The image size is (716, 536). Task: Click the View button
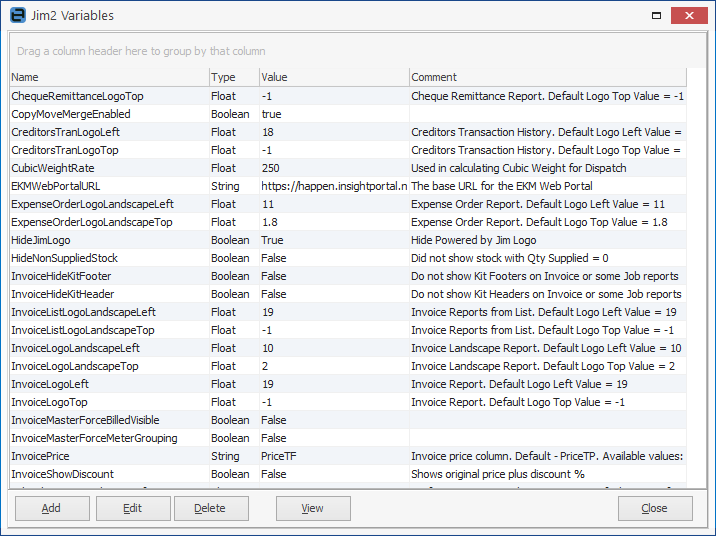coord(313,508)
